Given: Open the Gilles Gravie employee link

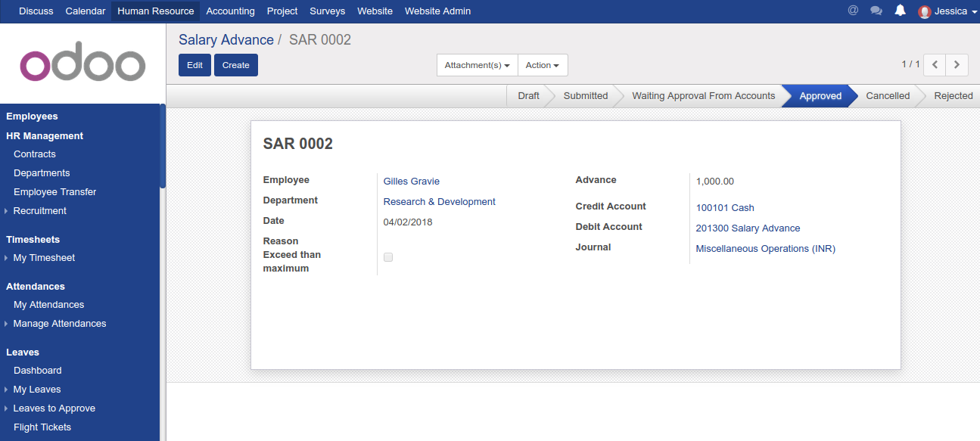Looking at the screenshot, I should point(411,182).
